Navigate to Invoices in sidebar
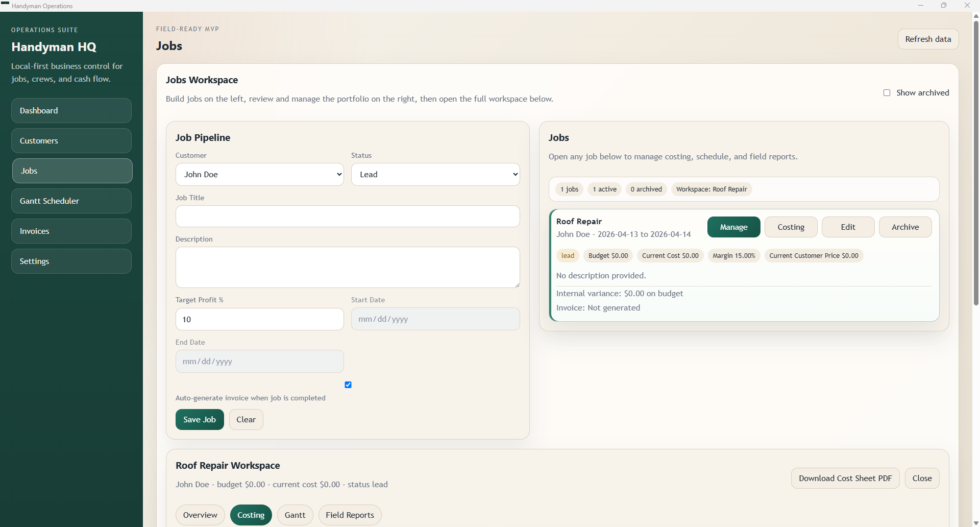980x527 pixels. click(71, 231)
